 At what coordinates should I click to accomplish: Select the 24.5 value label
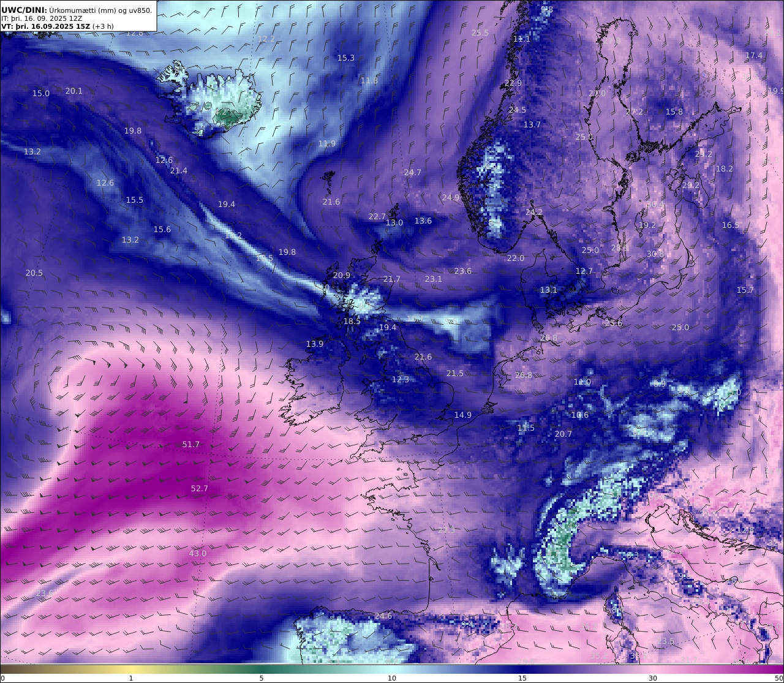(x=518, y=110)
